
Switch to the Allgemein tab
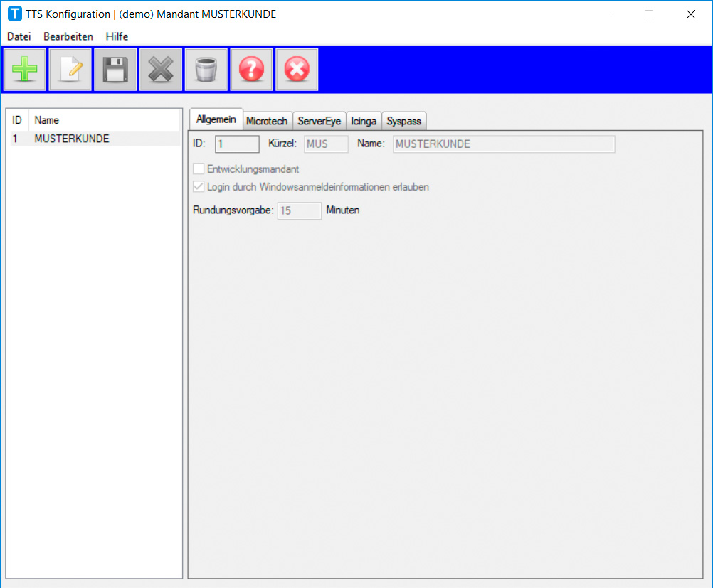216,119
